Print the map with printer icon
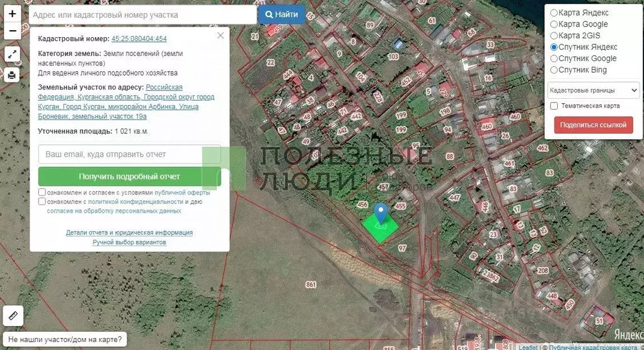The height and width of the screenshot is (350, 644). [12, 75]
